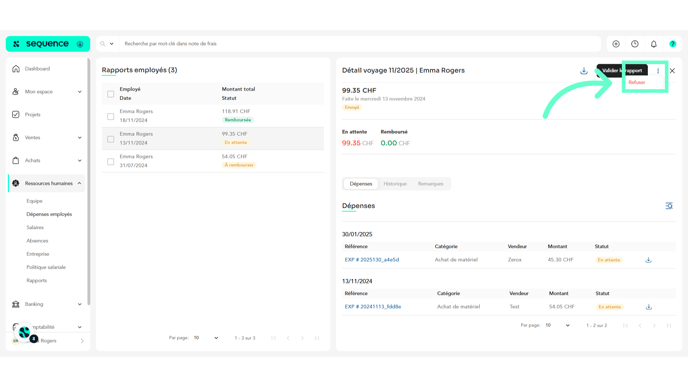The image size is (688, 387).
Task: Toggle the select-all reports checkbox
Action: (111, 94)
